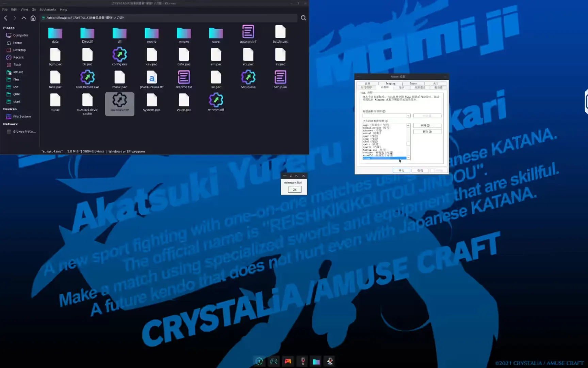The width and height of the screenshot is (588, 368).
Task: Select the FileChecker.exe program icon
Action: [x=87, y=79]
